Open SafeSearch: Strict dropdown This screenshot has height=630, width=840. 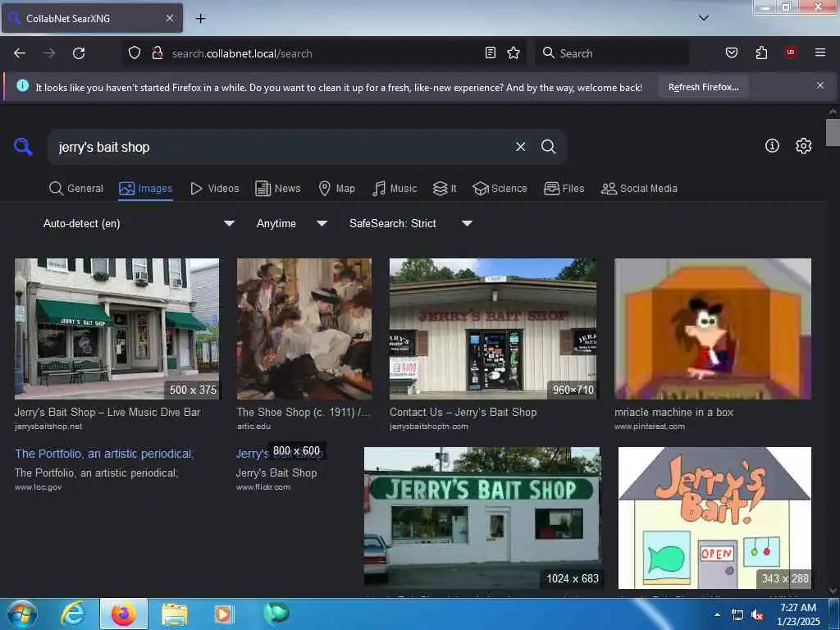point(410,223)
